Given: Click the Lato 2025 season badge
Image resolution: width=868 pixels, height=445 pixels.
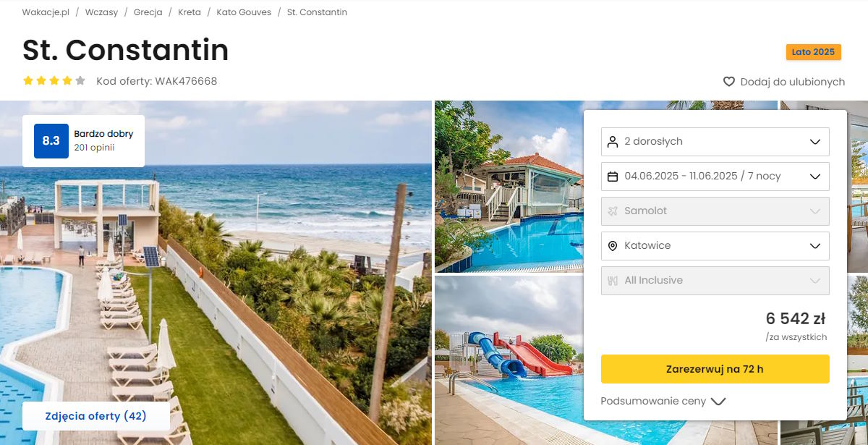Looking at the screenshot, I should 814,52.
